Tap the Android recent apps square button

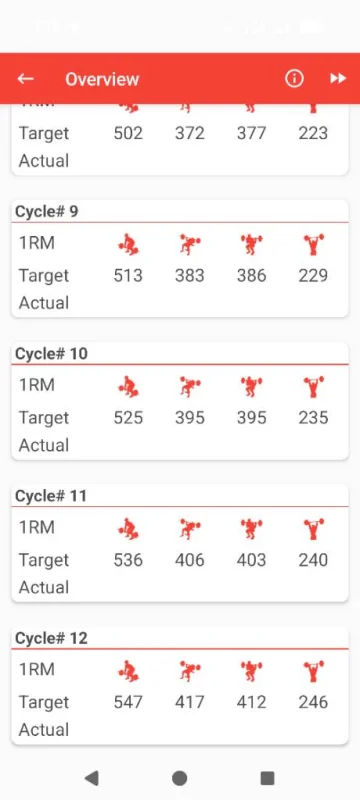(x=268, y=778)
